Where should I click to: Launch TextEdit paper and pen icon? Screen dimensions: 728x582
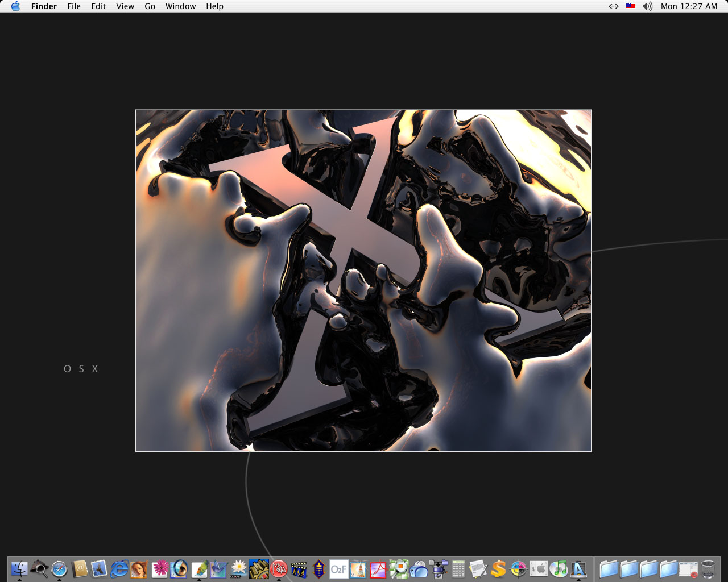[478, 568]
